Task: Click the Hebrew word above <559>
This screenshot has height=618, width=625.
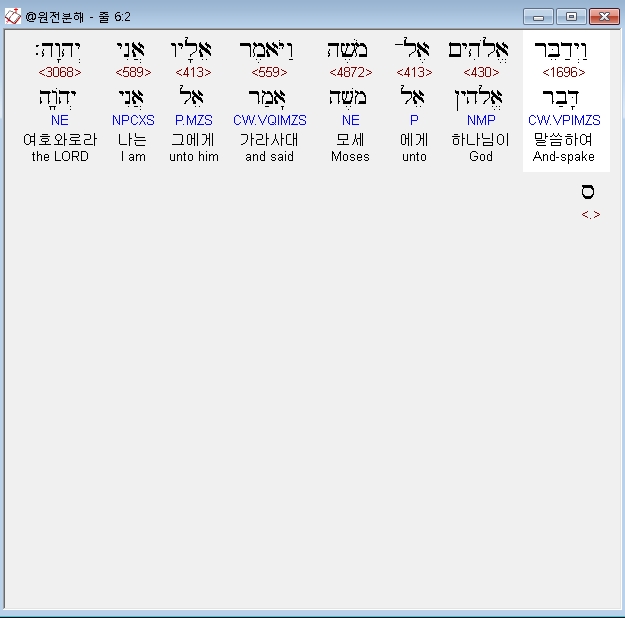Action: [x=266, y=50]
